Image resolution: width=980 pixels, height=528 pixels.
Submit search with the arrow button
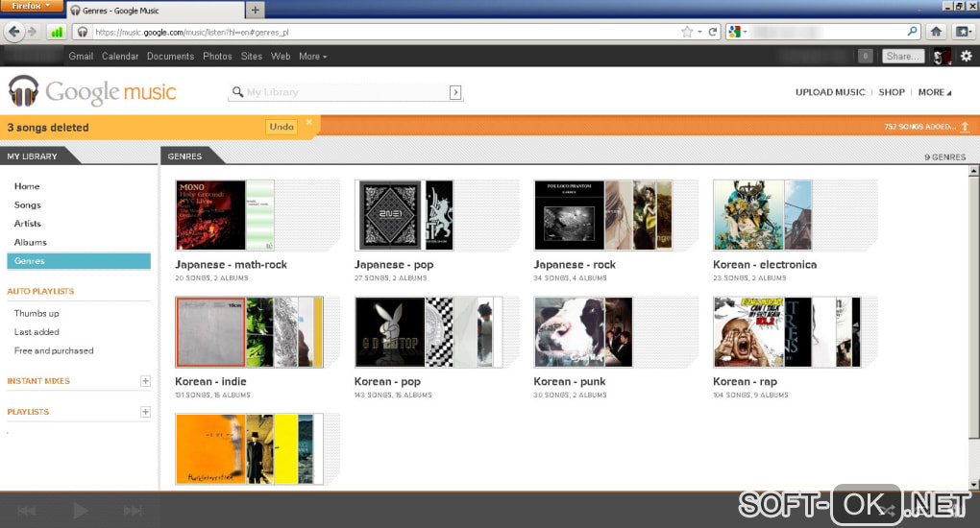455,92
